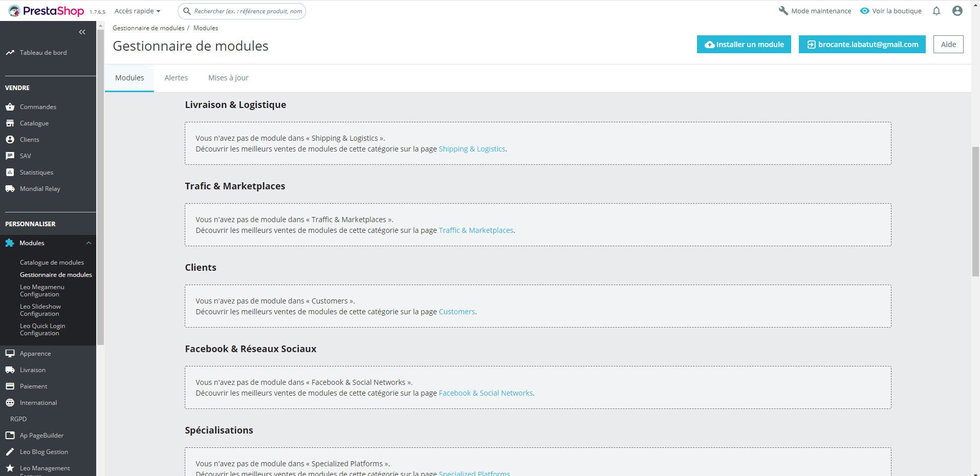The height and width of the screenshot is (476, 980).
Task: Open Leo Megamenu Configuration
Action: tap(42, 291)
